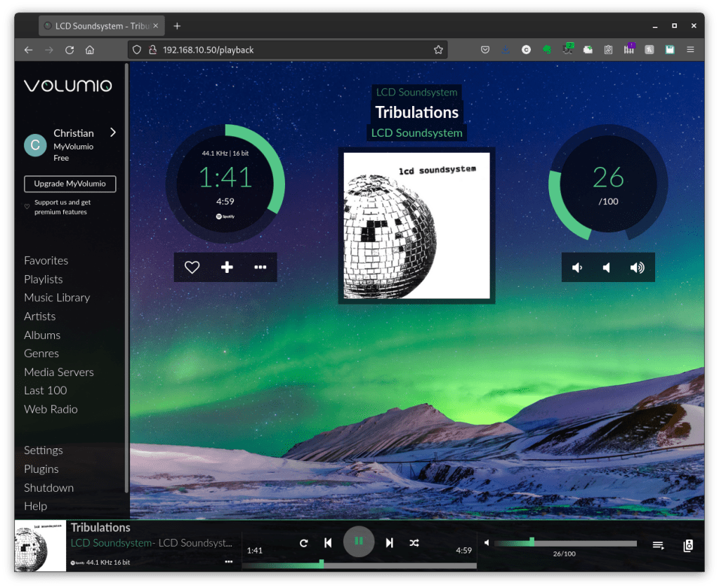Open Web Radio in the sidebar
Image resolution: width=719 pixels, height=588 pixels.
51,409
